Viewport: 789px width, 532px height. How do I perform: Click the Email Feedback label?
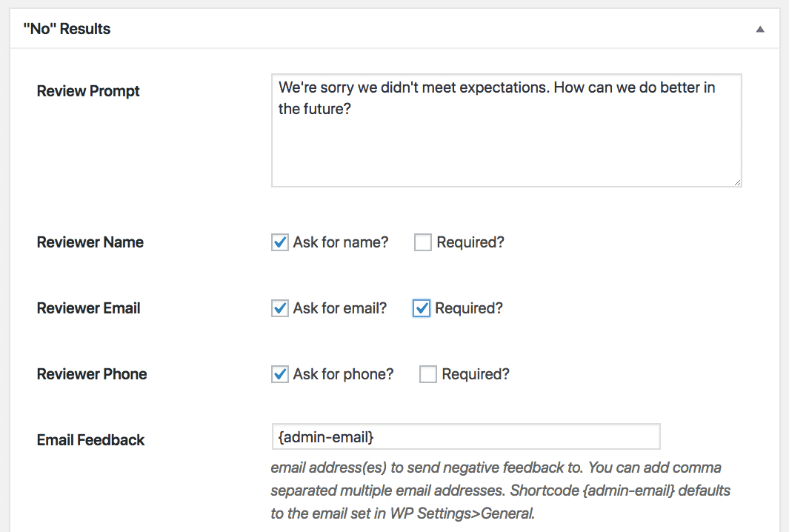pyautogui.click(x=90, y=440)
